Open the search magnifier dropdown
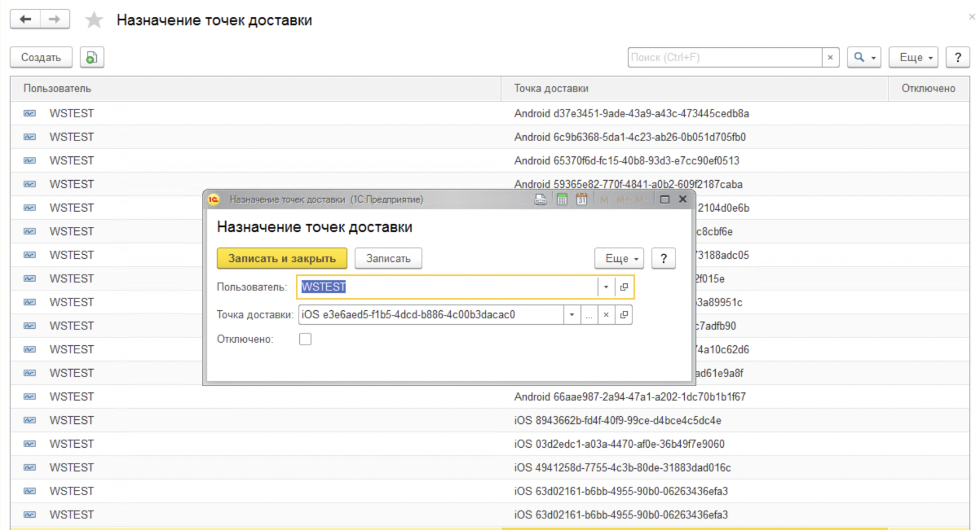This screenshot has width=980, height=530. pos(864,57)
